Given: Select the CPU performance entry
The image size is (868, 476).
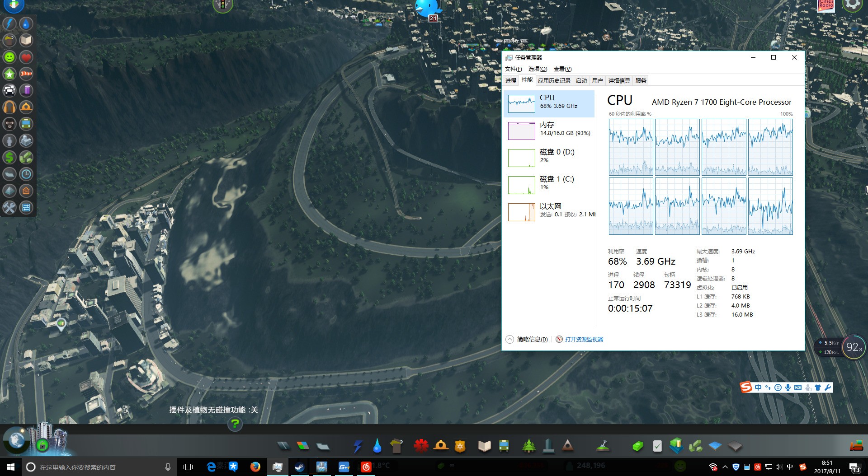Looking at the screenshot, I should [x=549, y=104].
